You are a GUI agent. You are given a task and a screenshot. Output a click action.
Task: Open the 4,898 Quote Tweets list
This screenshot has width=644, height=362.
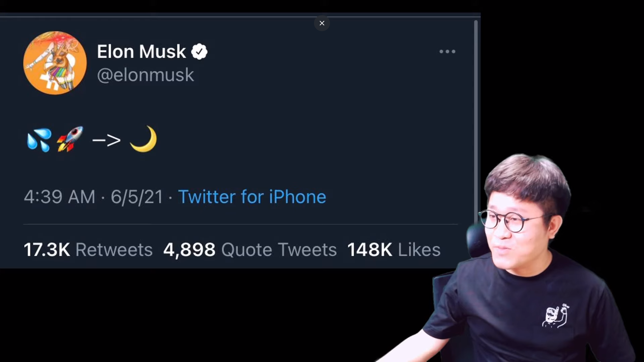click(x=250, y=250)
